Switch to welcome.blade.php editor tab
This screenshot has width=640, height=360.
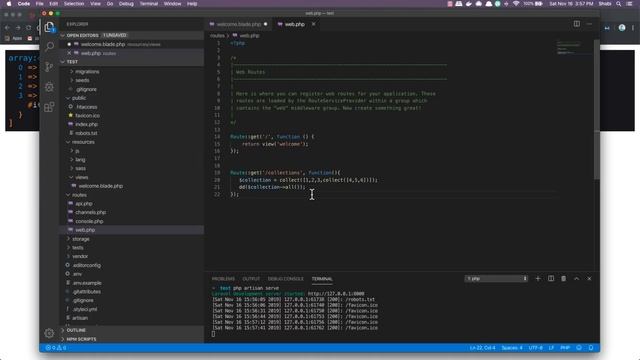pyautogui.click(x=238, y=24)
